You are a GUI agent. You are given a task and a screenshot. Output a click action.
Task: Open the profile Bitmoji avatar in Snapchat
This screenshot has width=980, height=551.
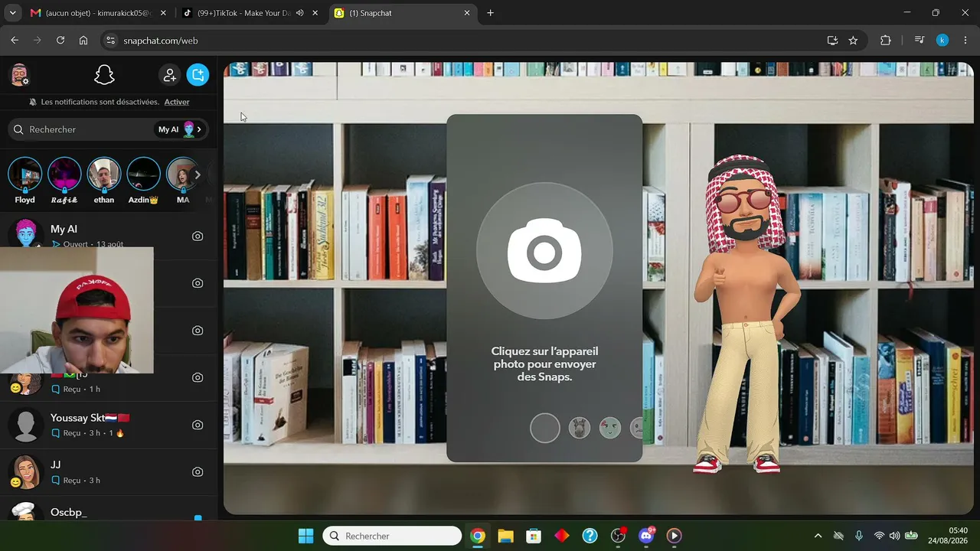[x=19, y=75]
